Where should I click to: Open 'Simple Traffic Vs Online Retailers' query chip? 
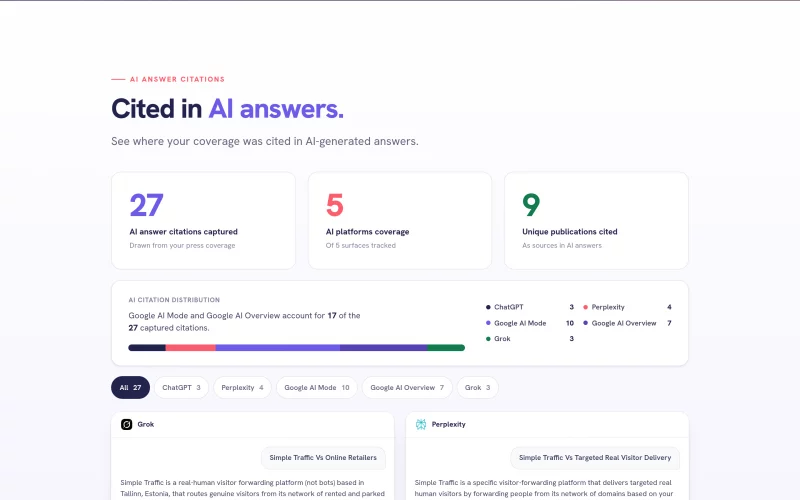click(323, 458)
